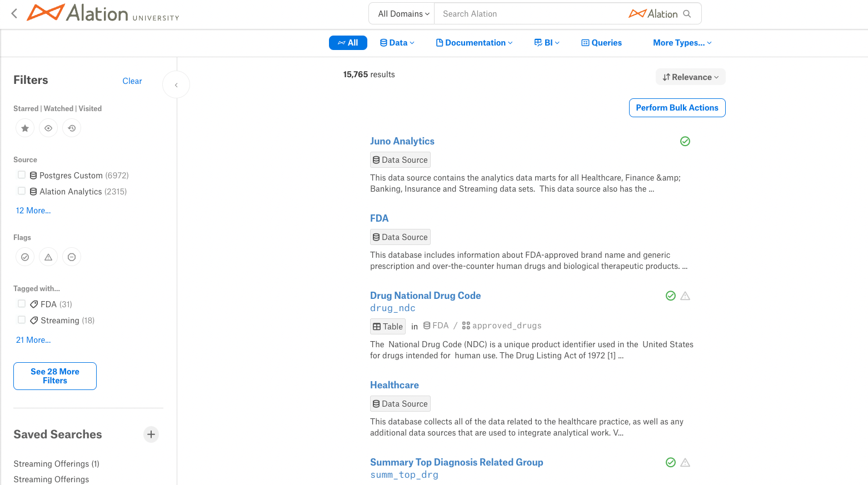Open Alation University home logo
Image resolution: width=868 pixels, height=485 pixels.
click(x=103, y=13)
